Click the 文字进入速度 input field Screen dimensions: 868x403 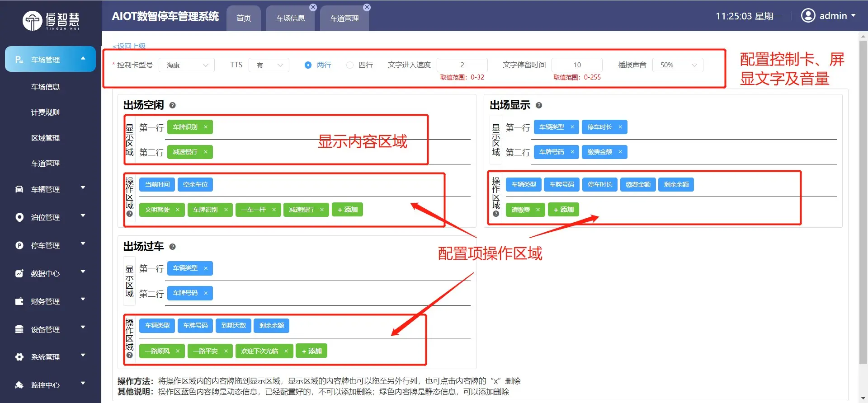462,65
